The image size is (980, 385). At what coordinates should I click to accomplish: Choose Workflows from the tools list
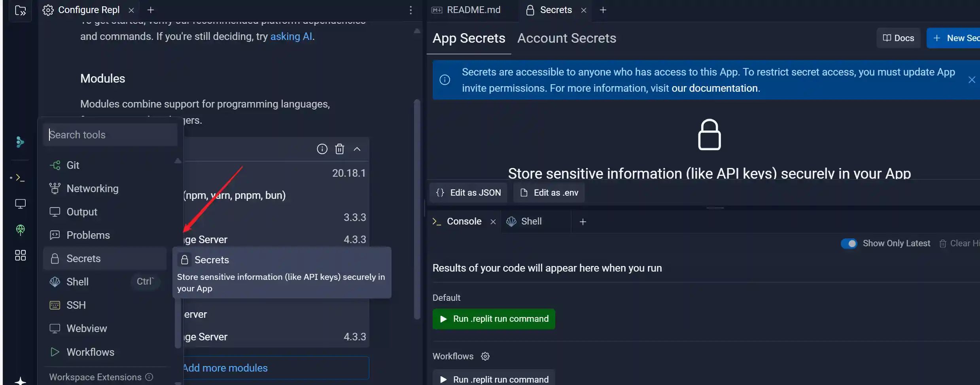click(90, 352)
